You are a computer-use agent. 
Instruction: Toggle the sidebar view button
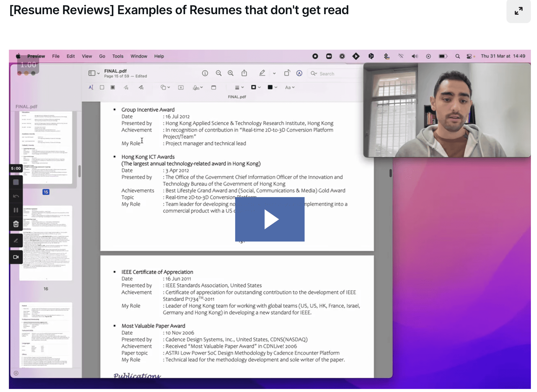point(92,73)
